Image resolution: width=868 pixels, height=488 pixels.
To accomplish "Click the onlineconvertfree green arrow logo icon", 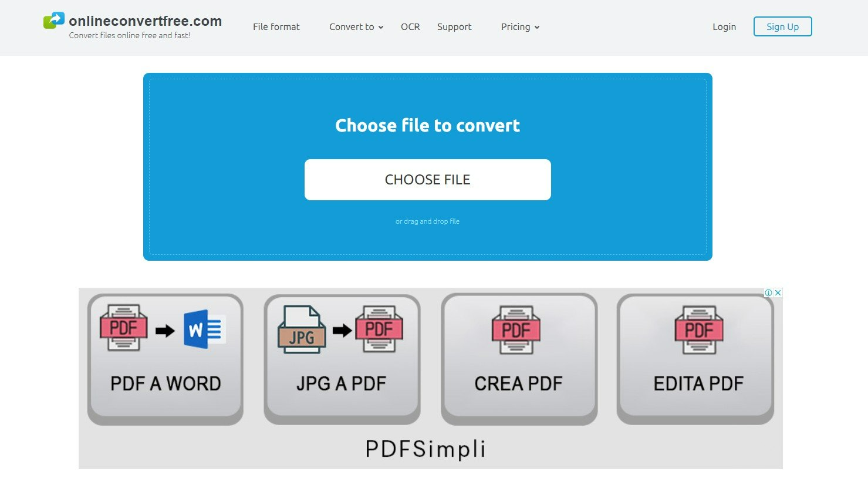I will (x=54, y=21).
